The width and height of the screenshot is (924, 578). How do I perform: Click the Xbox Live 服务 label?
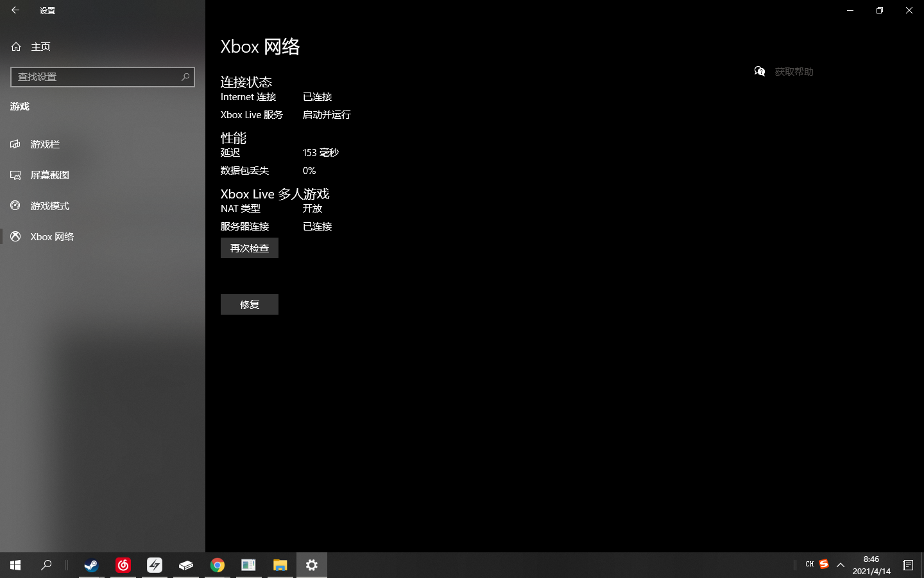(x=252, y=115)
